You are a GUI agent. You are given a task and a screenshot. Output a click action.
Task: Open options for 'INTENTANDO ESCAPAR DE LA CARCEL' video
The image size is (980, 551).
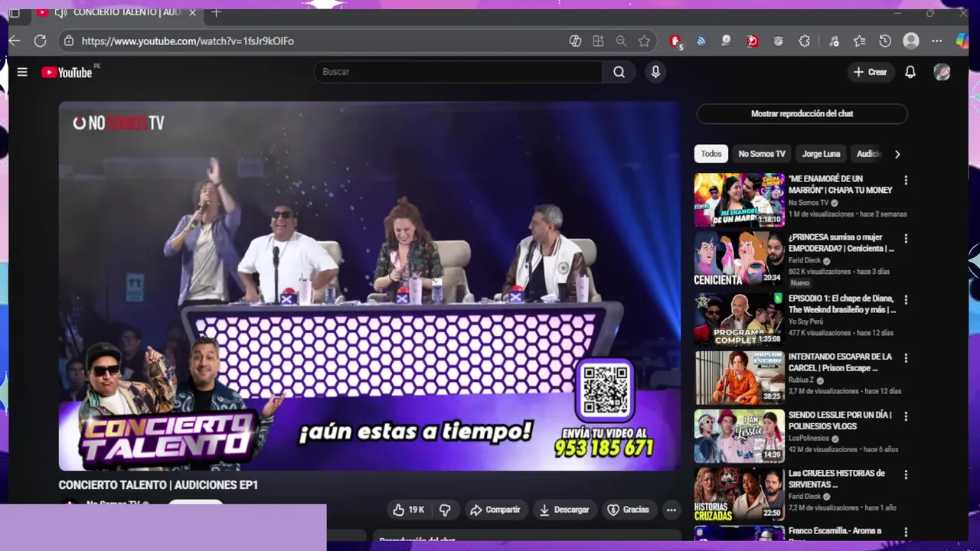(906, 358)
